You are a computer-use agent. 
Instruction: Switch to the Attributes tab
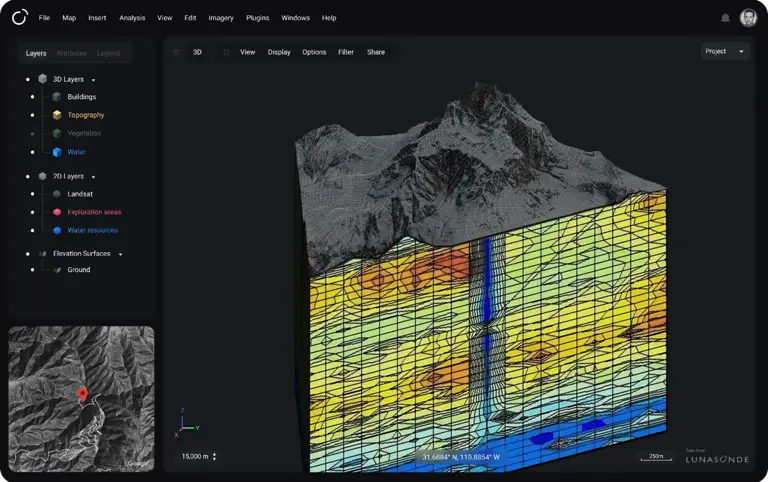click(72, 53)
